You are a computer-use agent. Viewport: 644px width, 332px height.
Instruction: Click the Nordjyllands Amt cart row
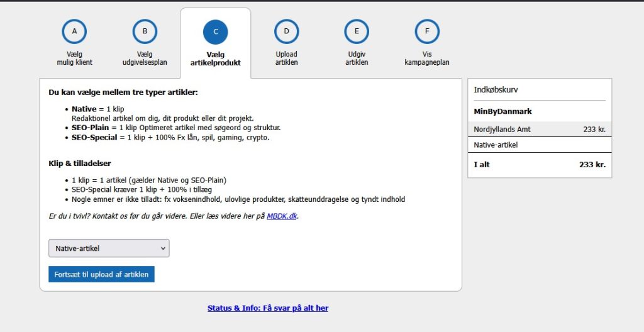point(540,129)
